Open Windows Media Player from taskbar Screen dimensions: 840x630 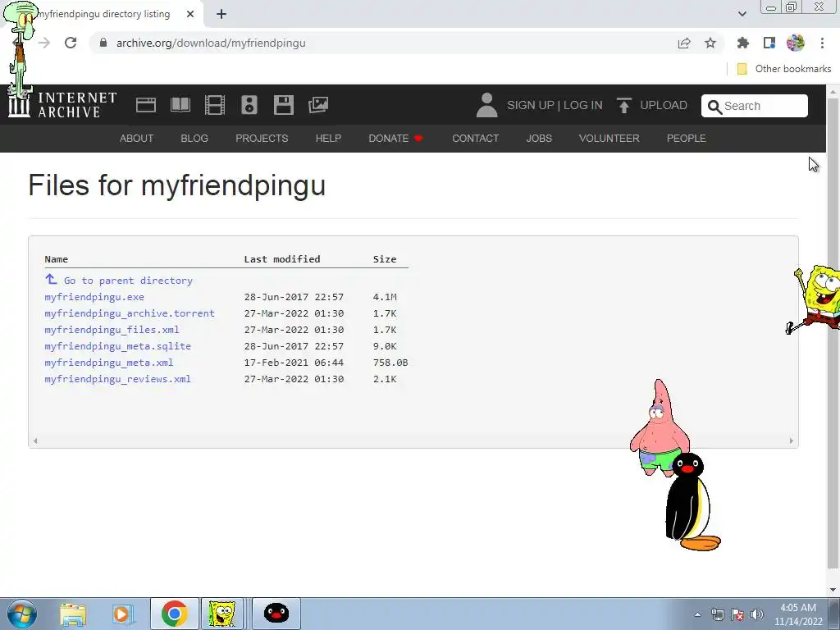point(122,614)
